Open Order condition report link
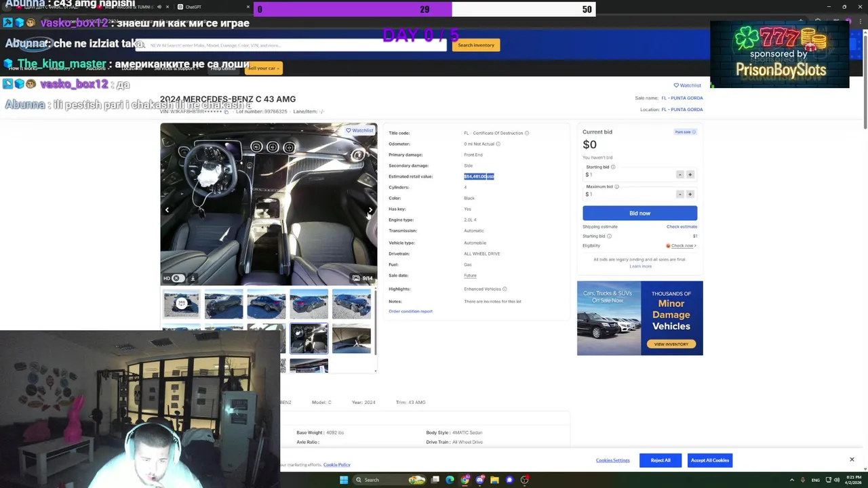Viewport: 868px width, 488px height. (x=410, y=311)
